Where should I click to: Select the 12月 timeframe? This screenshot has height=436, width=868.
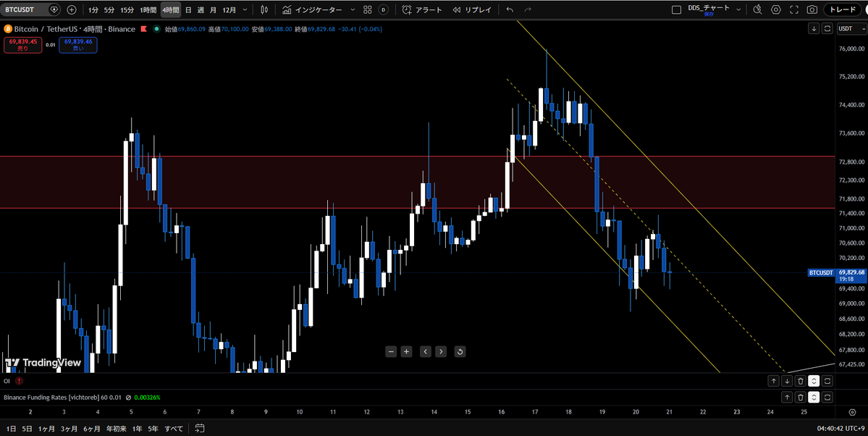point(229,10)
